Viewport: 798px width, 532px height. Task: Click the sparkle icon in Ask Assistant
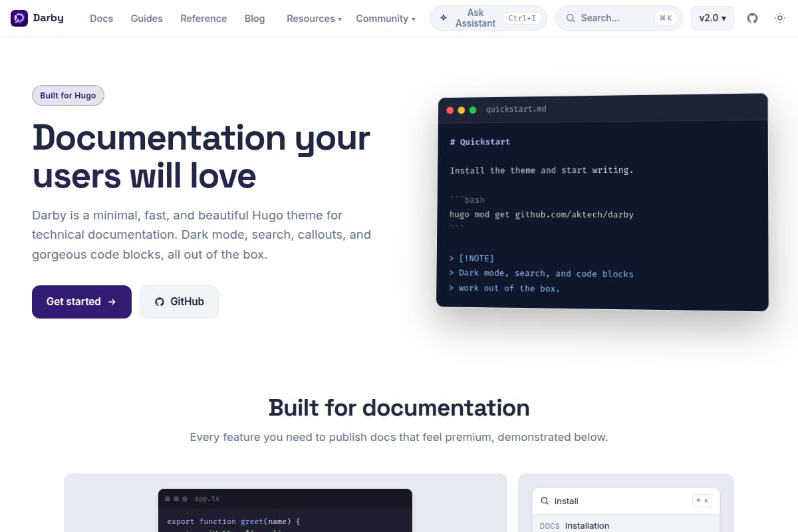[x=444, y=18]
